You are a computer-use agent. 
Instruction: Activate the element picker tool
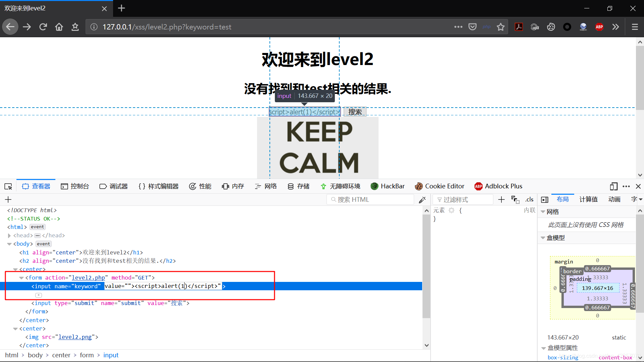(x=8, y=186)
